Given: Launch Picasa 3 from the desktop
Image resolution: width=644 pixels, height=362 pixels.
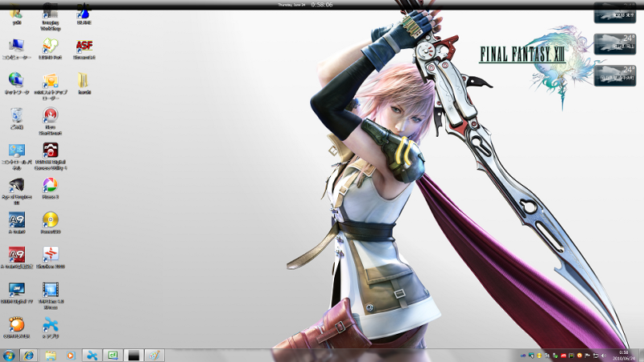Looking at the screenshot, I should pos(51,185).
